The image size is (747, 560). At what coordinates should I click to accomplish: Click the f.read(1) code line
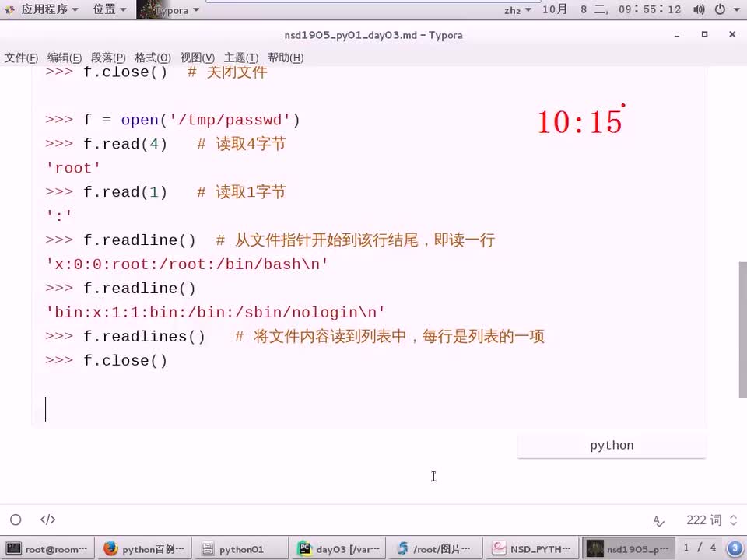(165, 192)
